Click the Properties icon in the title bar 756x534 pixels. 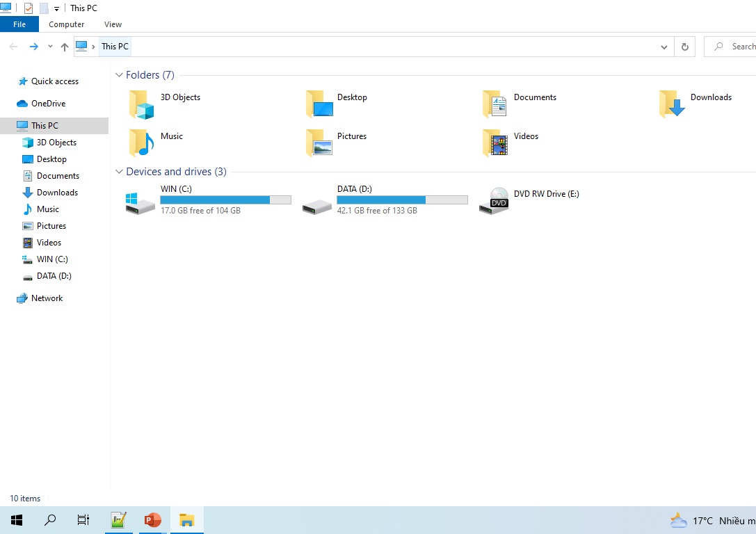click(29, 8)
